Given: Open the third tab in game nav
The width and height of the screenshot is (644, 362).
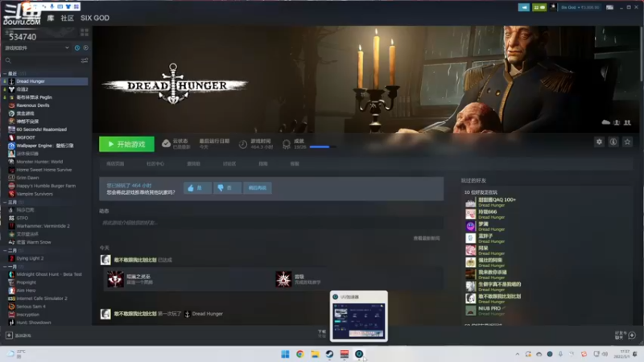Looking at the screenshot, I should pos(193,164).
